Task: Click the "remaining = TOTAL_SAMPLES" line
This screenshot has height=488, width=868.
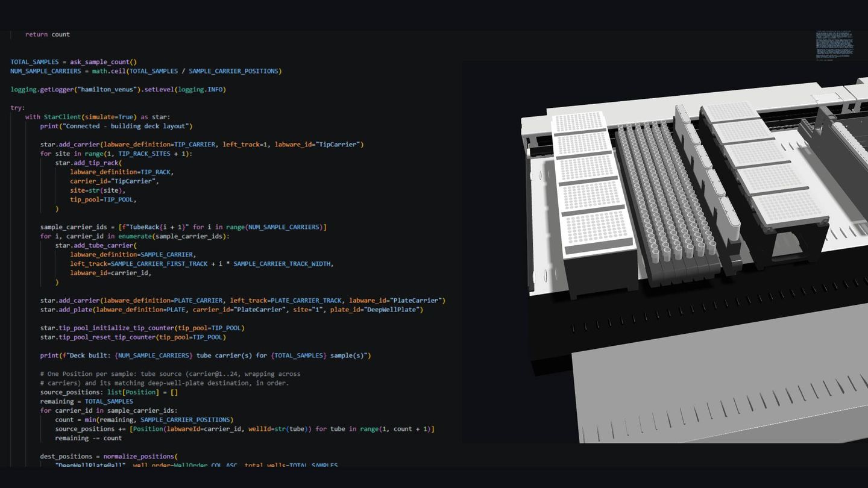Action: point(87,401)
